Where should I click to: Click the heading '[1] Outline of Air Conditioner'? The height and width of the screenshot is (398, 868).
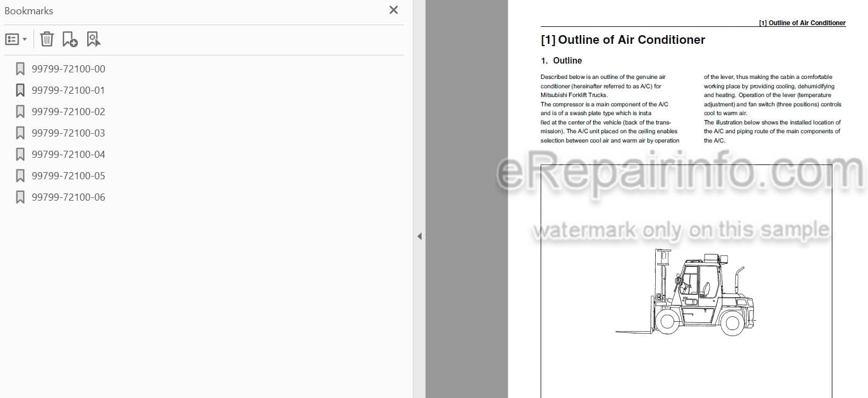click(622, 39)
